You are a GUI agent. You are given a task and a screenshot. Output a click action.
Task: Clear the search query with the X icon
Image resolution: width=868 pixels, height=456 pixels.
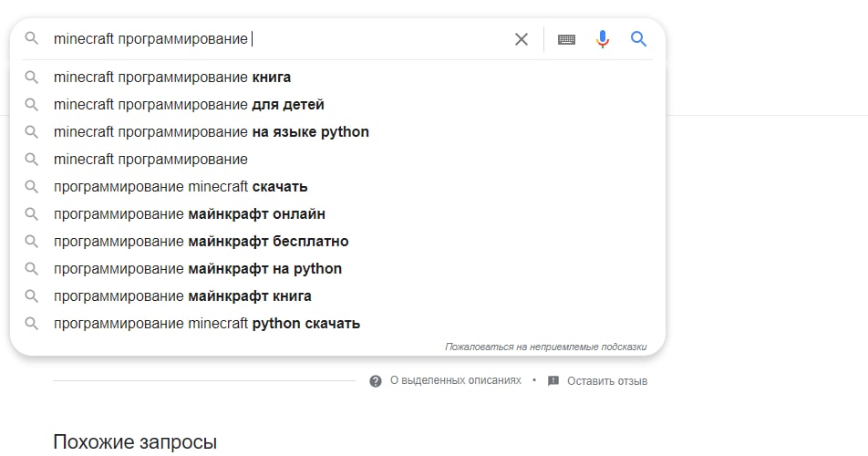click(x=521, y=39)
